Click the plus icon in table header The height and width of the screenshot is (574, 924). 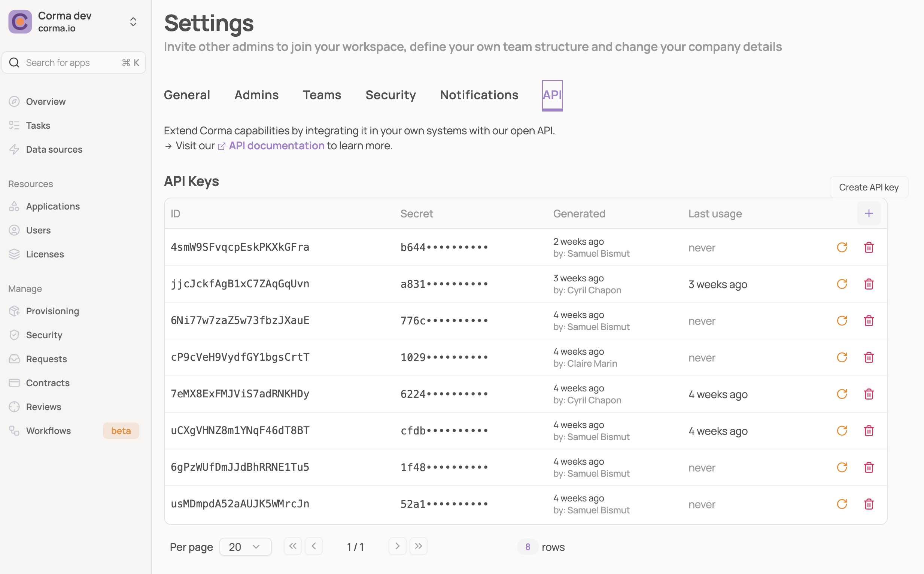(869, 214)
